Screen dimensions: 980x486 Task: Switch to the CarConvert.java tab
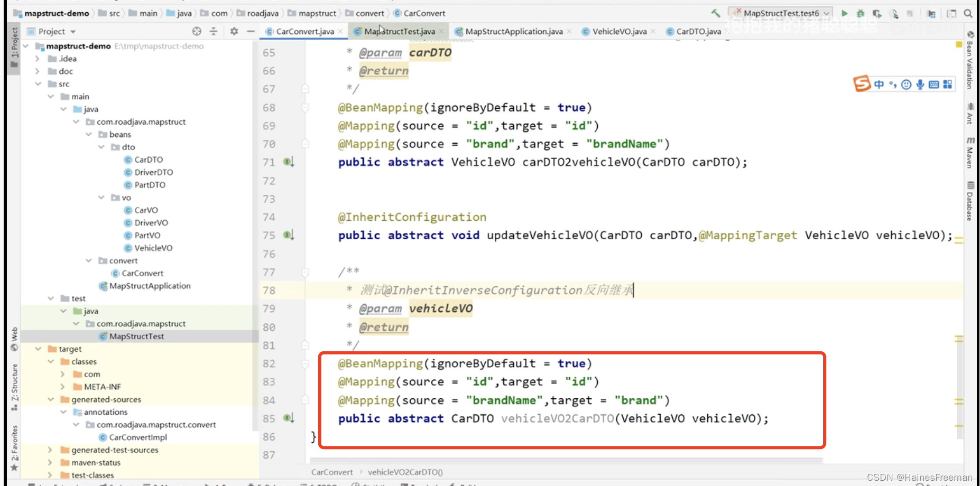click(305, 32)
